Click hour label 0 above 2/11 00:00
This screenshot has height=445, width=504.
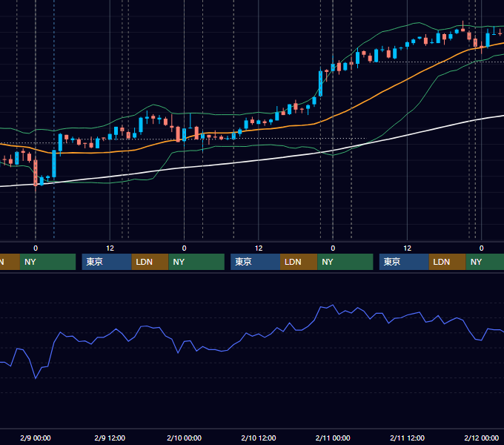(x=333, y=248)
